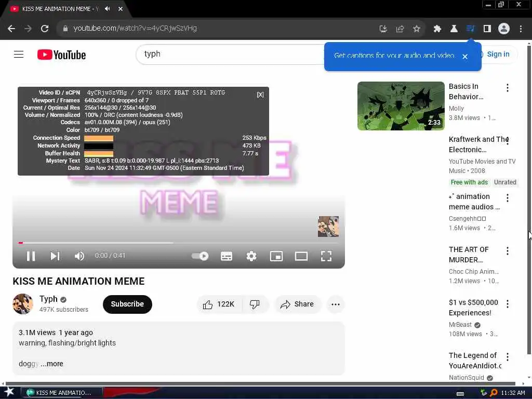
Task: Open the orange magnifier tray icon
Action: click(494, 393)
